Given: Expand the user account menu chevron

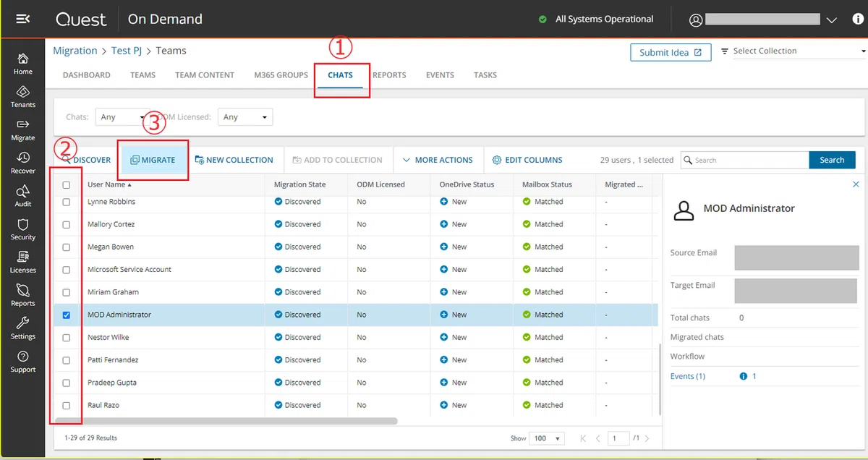Looking at the screenshot, I should point(831,20).
